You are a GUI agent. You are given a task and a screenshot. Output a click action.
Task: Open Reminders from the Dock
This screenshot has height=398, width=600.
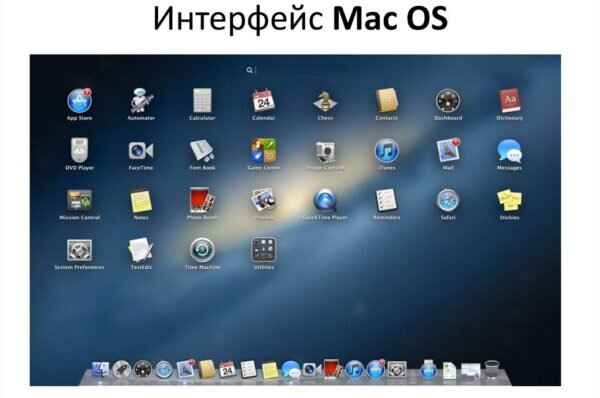pyautogui.click(x=248, y=370)
